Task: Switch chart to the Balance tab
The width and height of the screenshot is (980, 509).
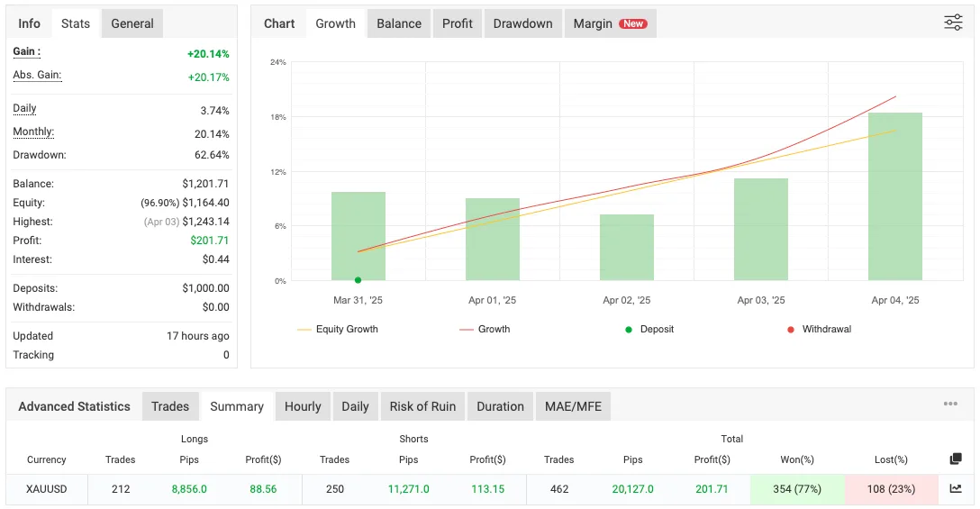Action: click(399, 23)
